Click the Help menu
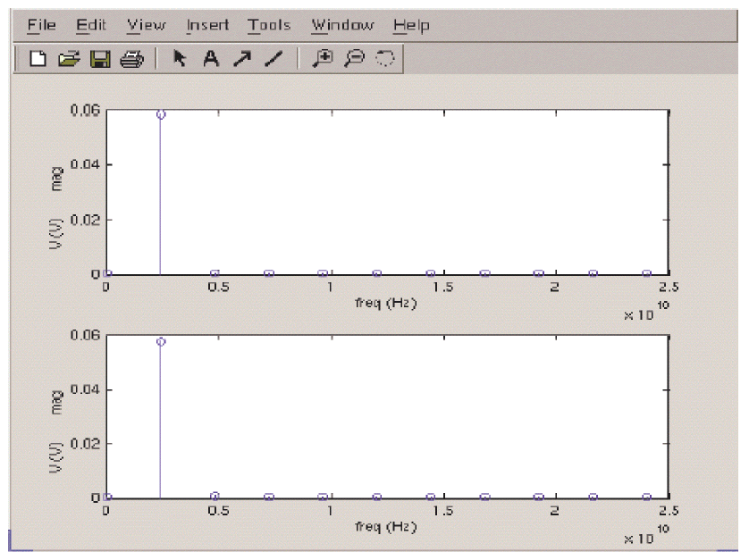This screenshot has height=560, width=749. (x=411, y=25)
